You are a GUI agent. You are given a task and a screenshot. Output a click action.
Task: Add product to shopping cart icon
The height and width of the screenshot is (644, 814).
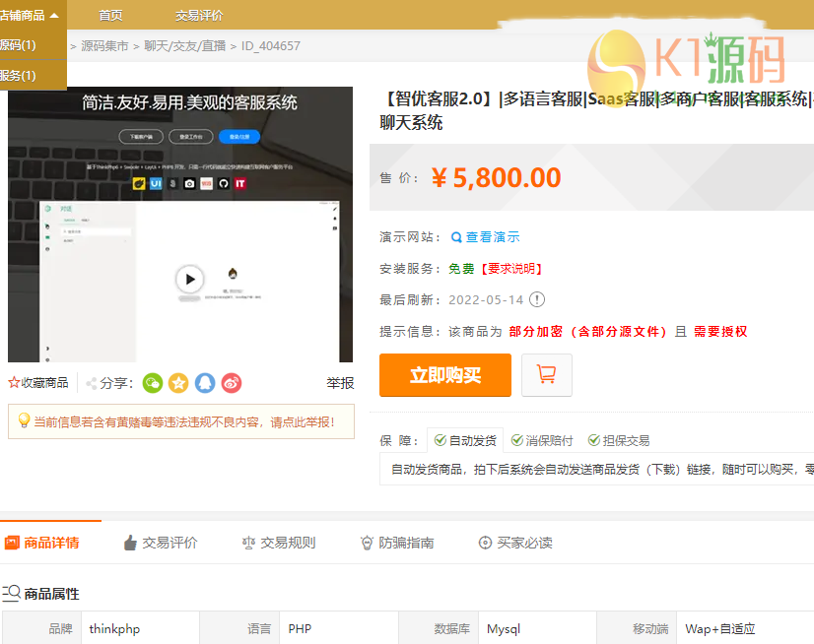pyautogui.click(x=547, y=374)
